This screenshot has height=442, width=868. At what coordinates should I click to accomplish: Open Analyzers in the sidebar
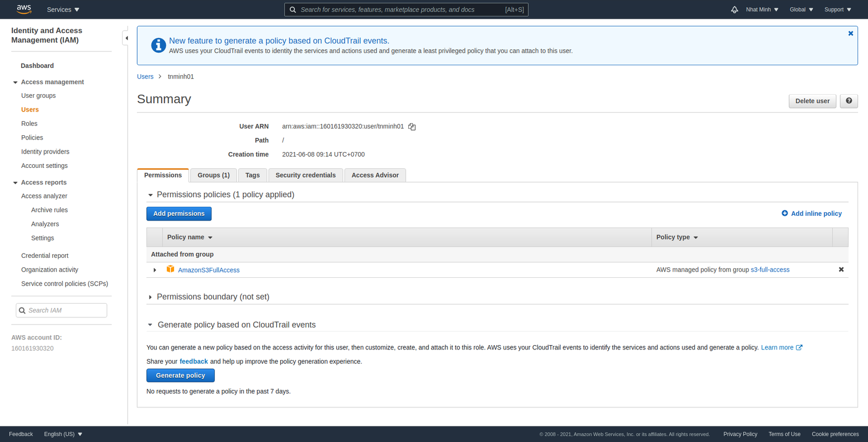[x=45, y=224]
